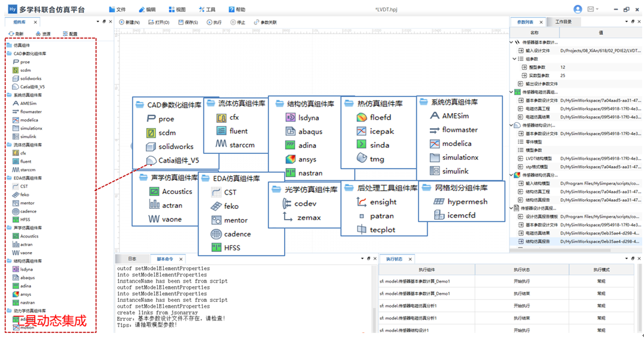Collapse the 传感器结构仿真分 group
Viewport: 644px width, 340px height.
tap(511, 175)
